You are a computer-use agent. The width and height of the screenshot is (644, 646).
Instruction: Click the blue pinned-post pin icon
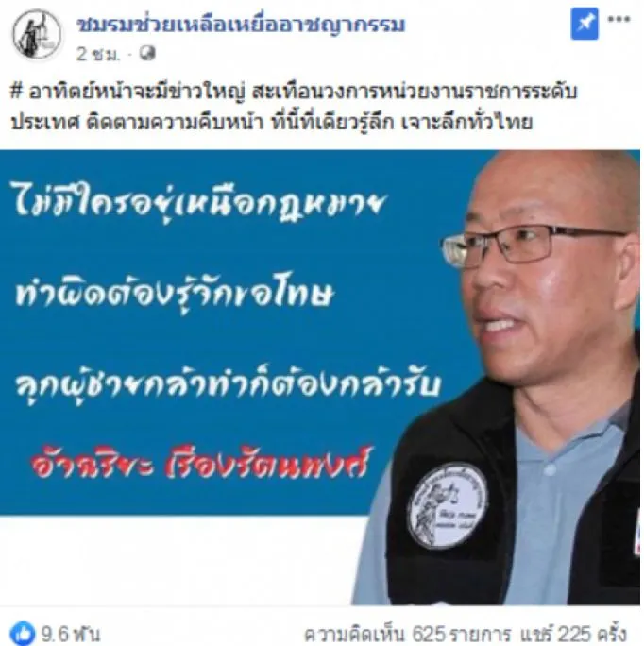pos(585,25)
